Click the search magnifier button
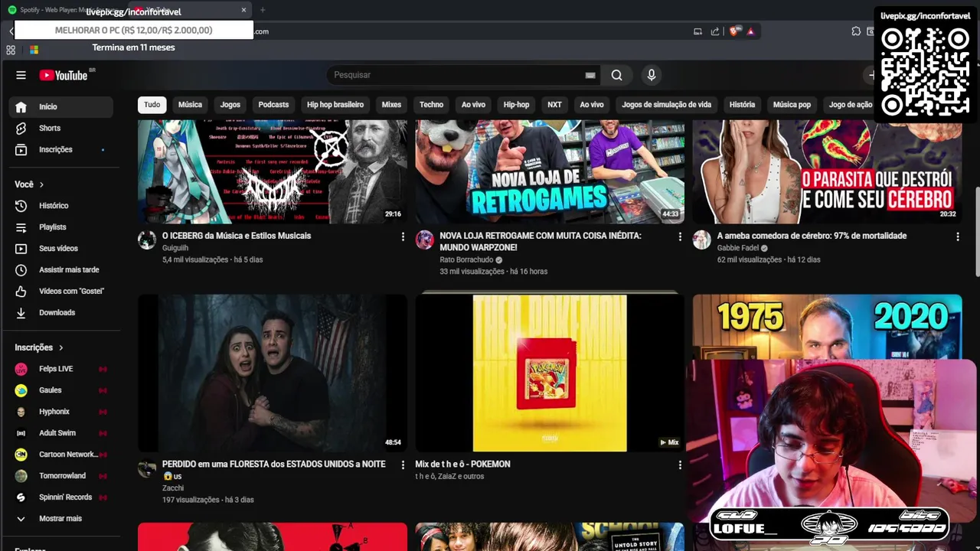Image resolution: width=980 pixels, height=551 pixels. point(616,75)
